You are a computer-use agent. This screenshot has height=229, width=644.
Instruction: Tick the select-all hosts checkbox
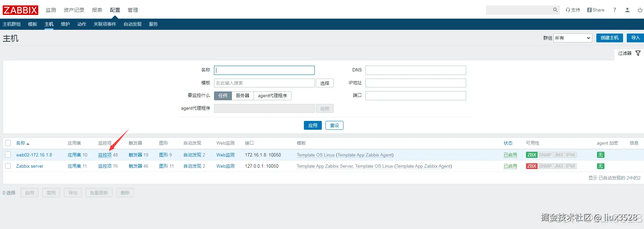(x=8, y=143)
